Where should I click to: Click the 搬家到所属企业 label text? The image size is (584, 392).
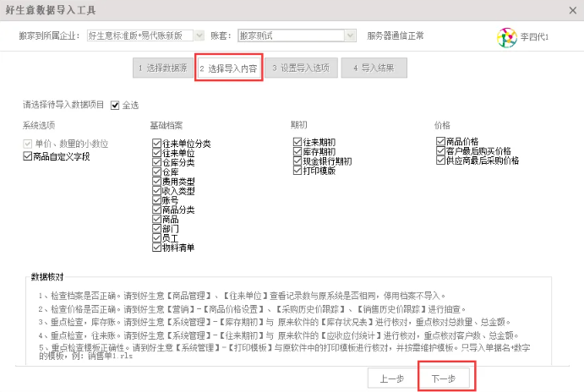(49, 35)
